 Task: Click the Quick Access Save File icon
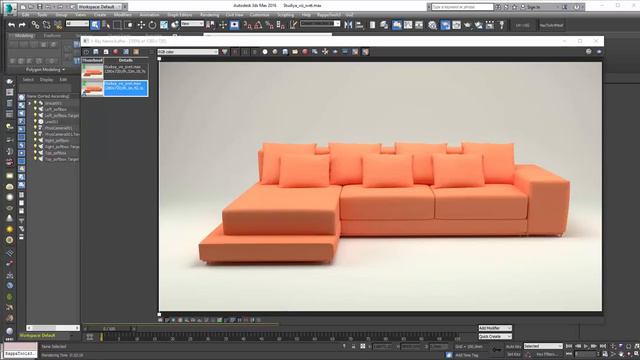40,7
